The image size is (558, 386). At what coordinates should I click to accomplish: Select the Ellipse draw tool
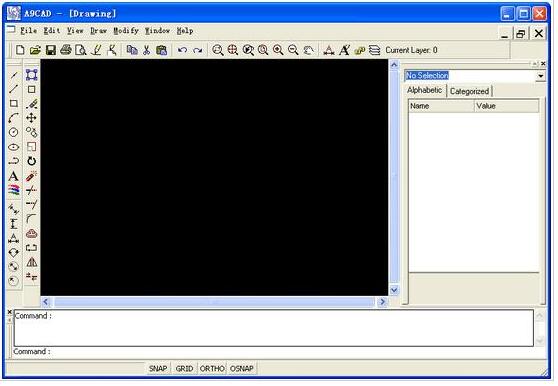click(14, 147)
